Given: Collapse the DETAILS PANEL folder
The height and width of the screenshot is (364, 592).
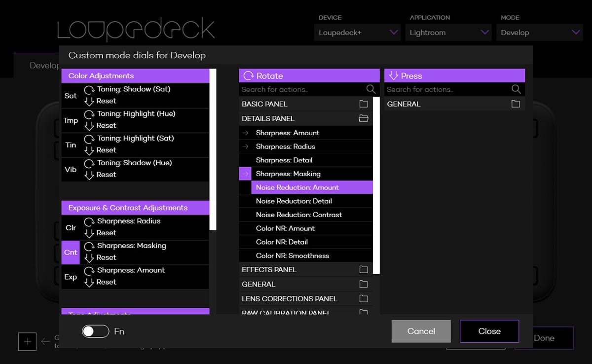Looking at the screenshot, I should click(x=306, y=118).
